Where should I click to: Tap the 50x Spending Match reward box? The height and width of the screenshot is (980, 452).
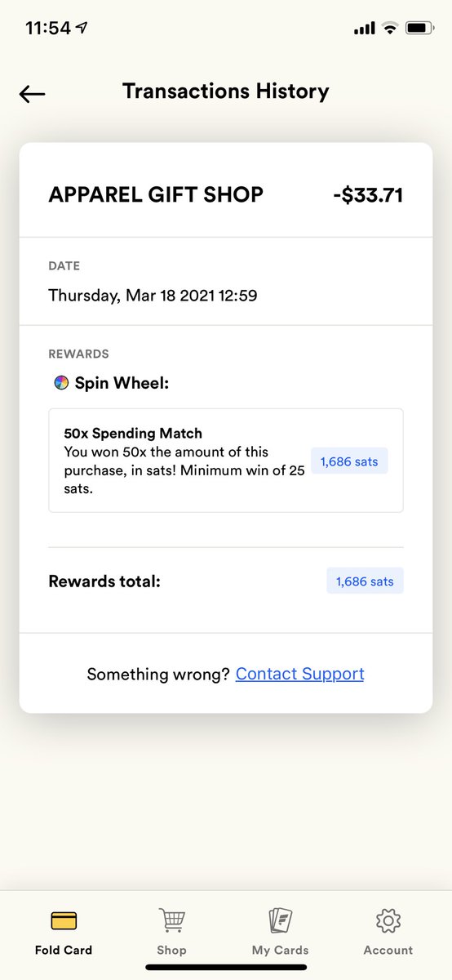[x=226, y=461]
